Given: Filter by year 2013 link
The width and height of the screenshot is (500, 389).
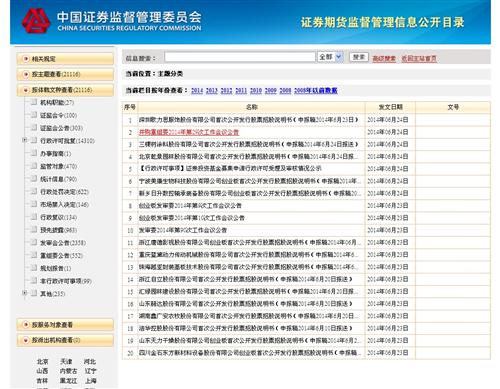Looking at the screenshot, I should pos(212,90).
